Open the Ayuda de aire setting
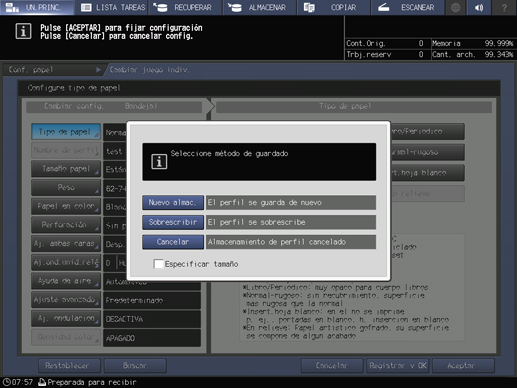The height and width of the screenshot is (388, 517). 66,281
